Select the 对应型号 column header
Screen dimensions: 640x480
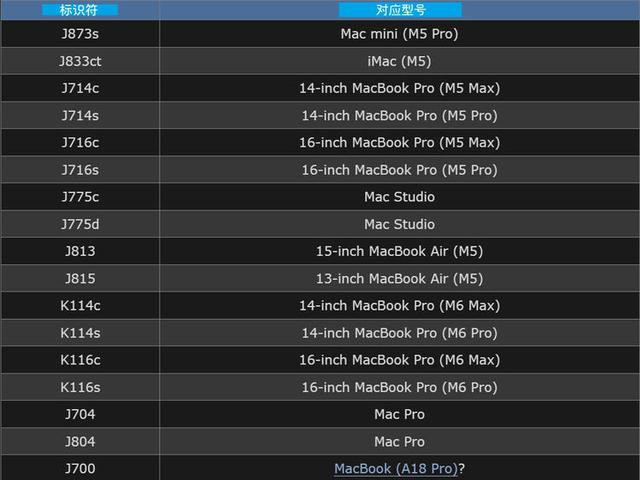pyautogui.click(x=400, y=10)
